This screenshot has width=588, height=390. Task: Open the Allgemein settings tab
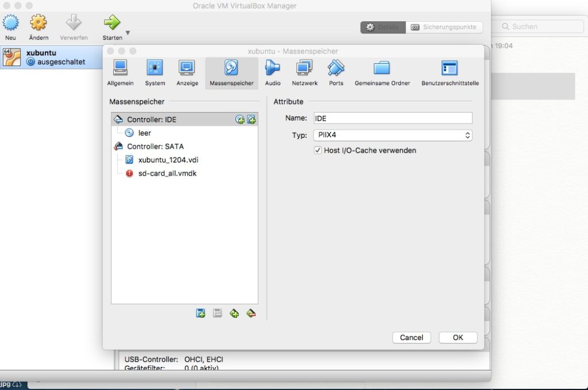pyautogui.click(x=121, y=73)
